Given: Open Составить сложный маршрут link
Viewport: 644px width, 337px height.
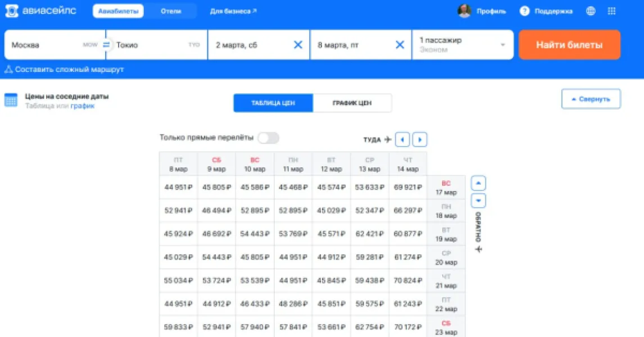Looking at the screenshot, I should pyautogui.click(x=65, y=70).
